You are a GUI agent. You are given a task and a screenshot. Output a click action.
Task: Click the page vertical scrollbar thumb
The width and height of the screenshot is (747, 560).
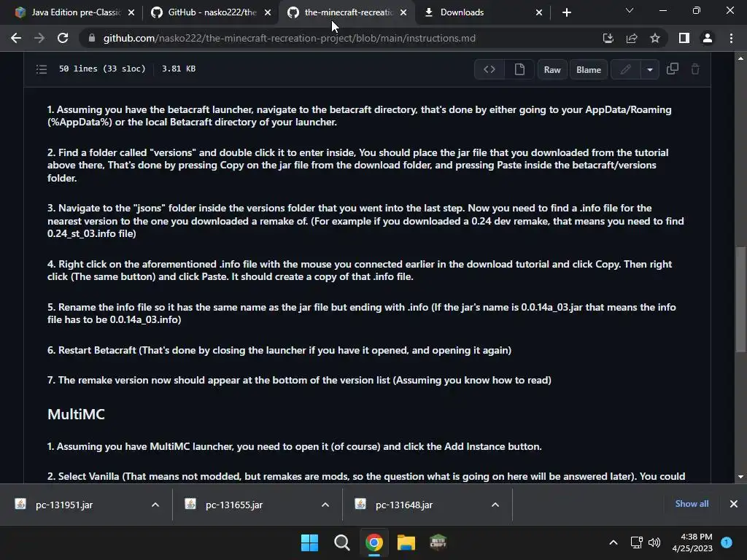[740, 300]
